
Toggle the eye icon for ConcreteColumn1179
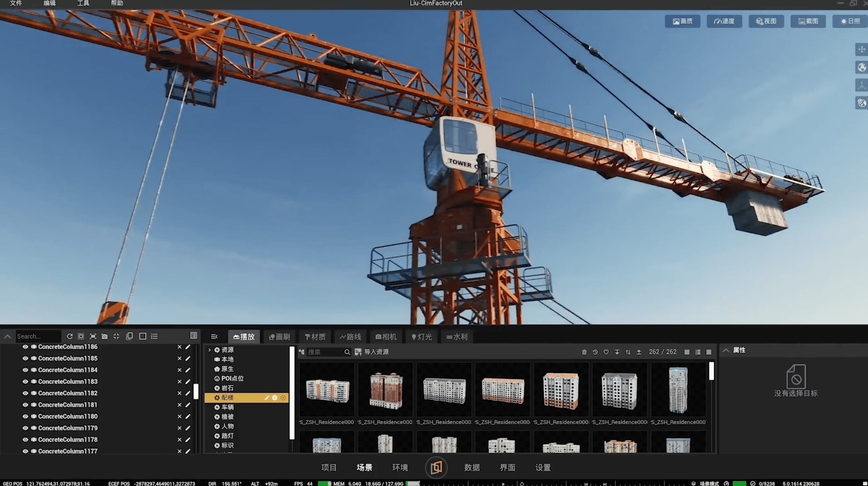click(x=25, y=428)
